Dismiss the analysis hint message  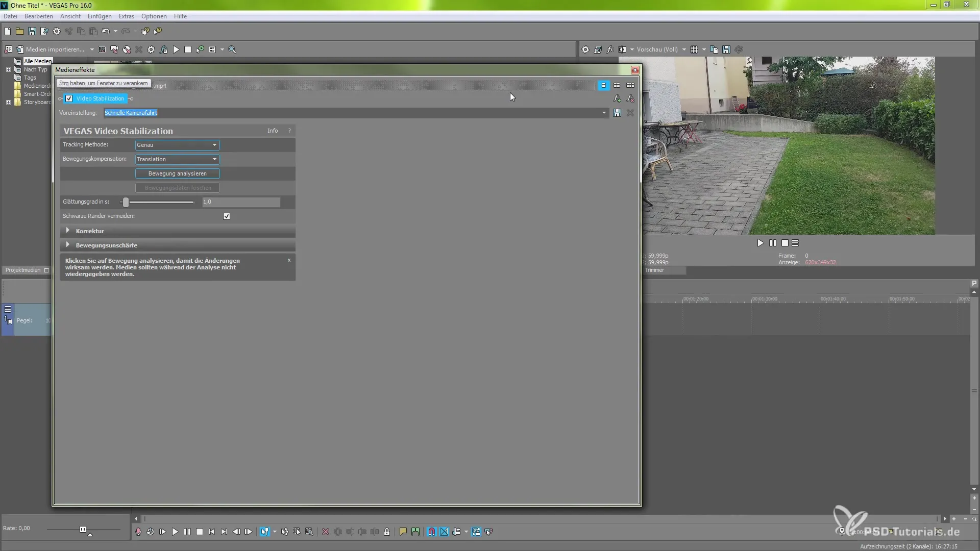tap(289, 260)
